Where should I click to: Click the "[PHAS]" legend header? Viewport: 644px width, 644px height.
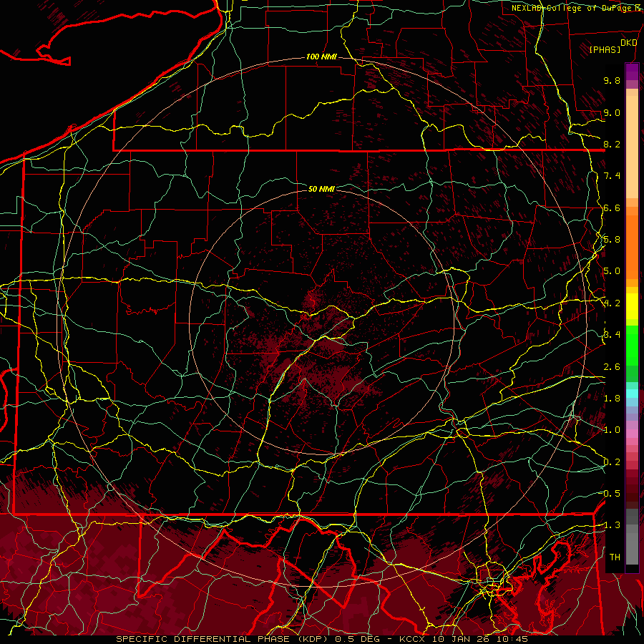[x=605, y=49]
